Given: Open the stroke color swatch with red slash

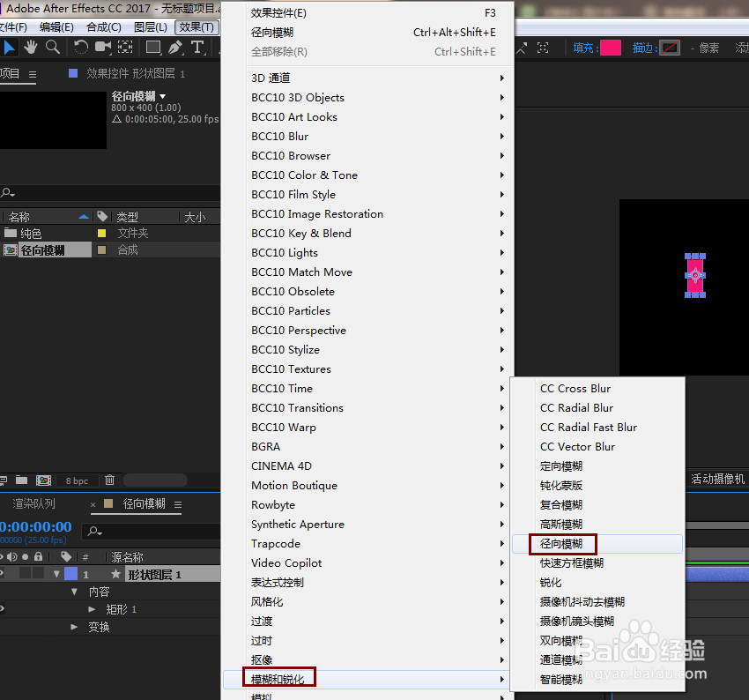Looking at the screenshot, I should pyautogui.click(x=670, y=48).
